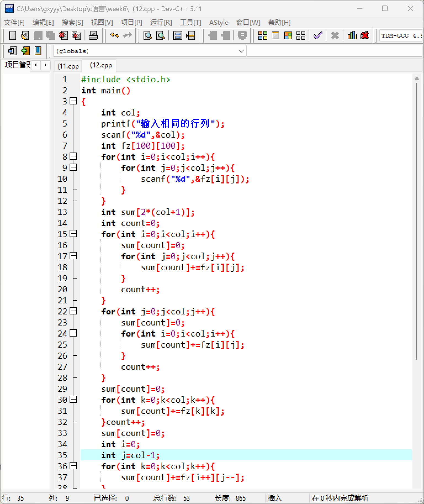Collapse the fold marker at line 30
Viewport: 424px width, 504px height.
click(73, 400)
